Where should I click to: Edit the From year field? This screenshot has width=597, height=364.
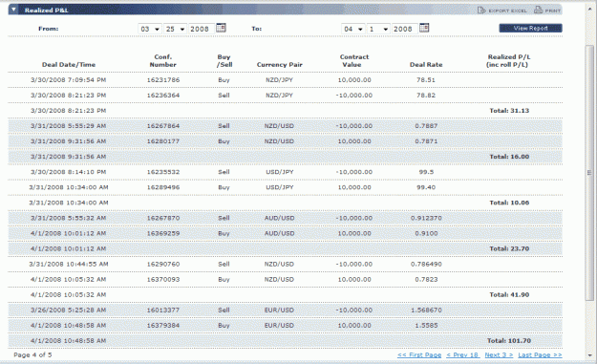click(x=202, y=29)
